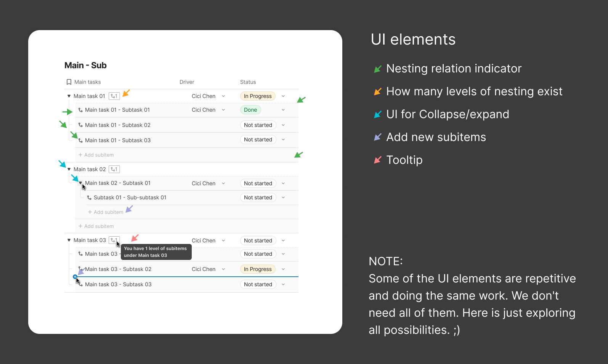The image size is (608, 364).
Task: Click the subitem level badge next to Main task 01
Action: tap(114, 96)
